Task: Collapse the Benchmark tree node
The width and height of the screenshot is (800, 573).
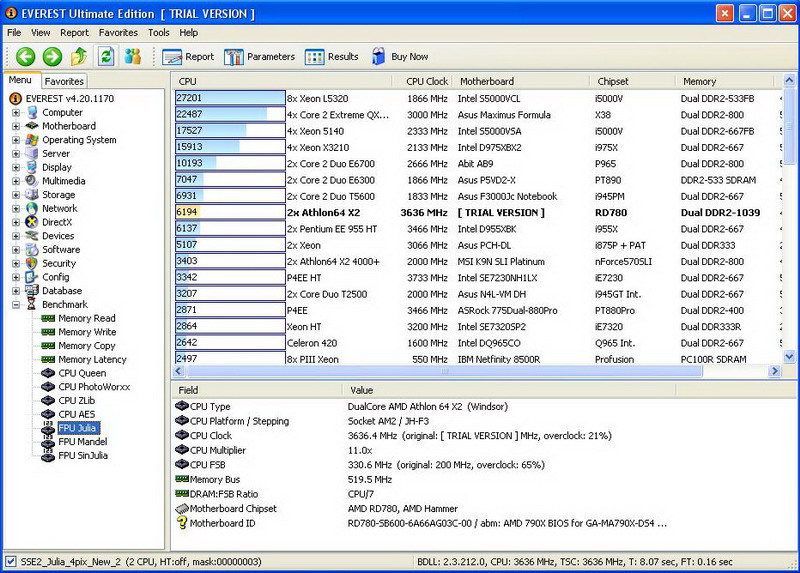Action: point(16,305)
